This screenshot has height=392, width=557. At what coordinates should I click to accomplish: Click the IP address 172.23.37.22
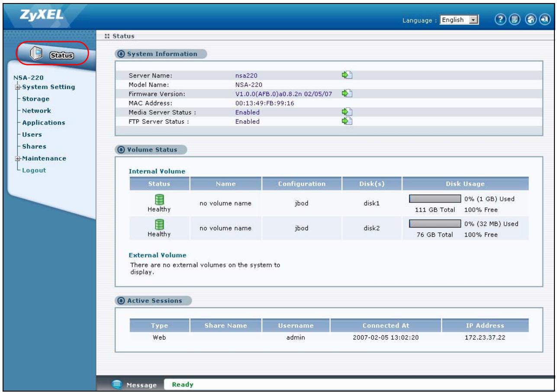tap(486, 337)
